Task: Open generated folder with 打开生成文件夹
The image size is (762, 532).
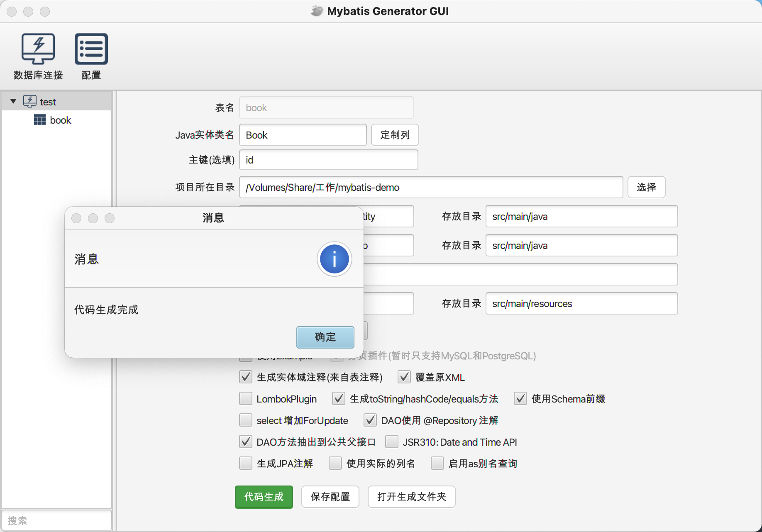Action: click(411, 497)
